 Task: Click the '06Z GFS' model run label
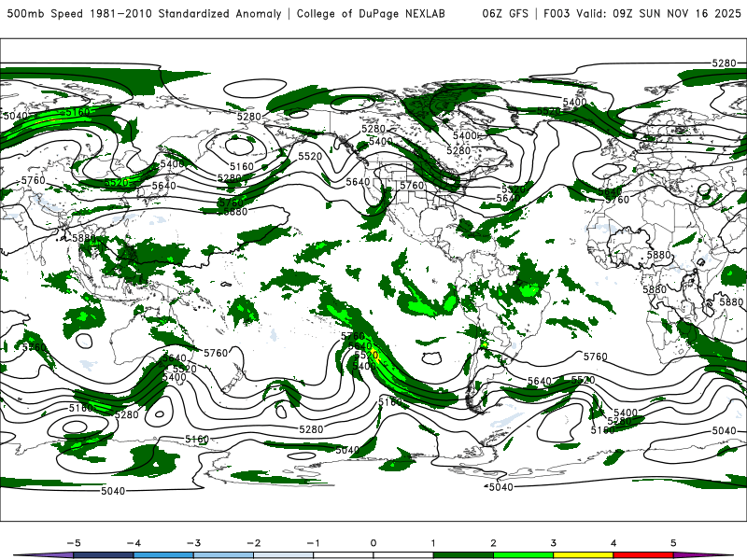505,13
